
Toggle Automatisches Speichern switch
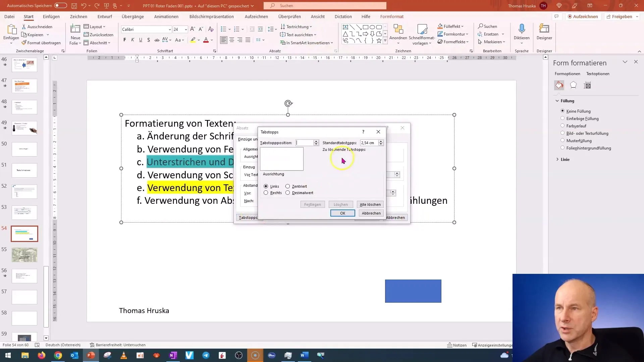pos(61,6)
